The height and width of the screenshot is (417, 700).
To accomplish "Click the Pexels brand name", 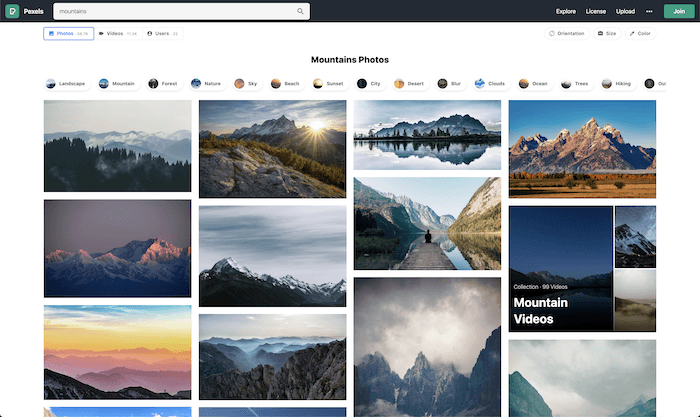I will 33,11.
